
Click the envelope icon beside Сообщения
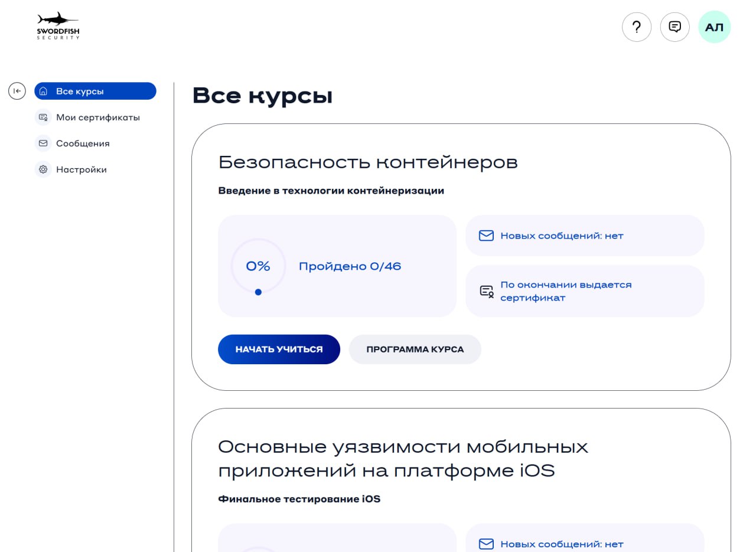[x=43, y=143]
